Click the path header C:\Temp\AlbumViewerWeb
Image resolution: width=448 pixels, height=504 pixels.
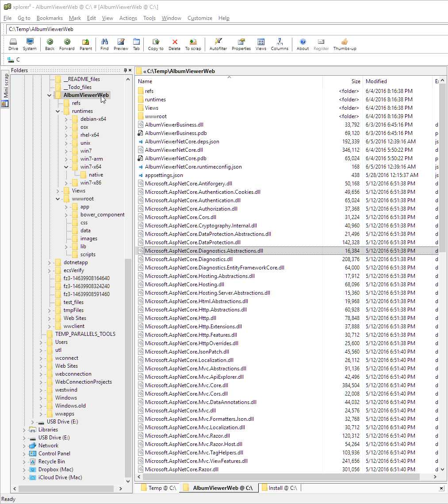coord(181,71)
